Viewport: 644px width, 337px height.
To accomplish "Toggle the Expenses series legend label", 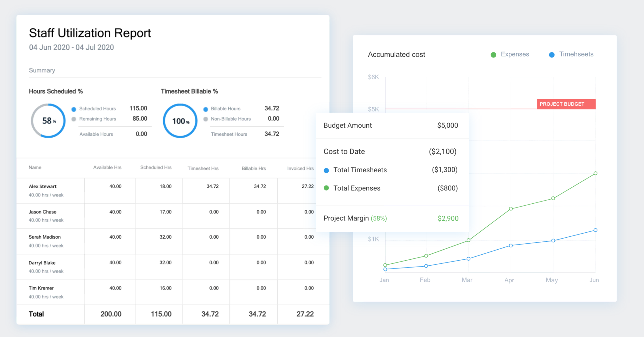I will pos(515,54).
